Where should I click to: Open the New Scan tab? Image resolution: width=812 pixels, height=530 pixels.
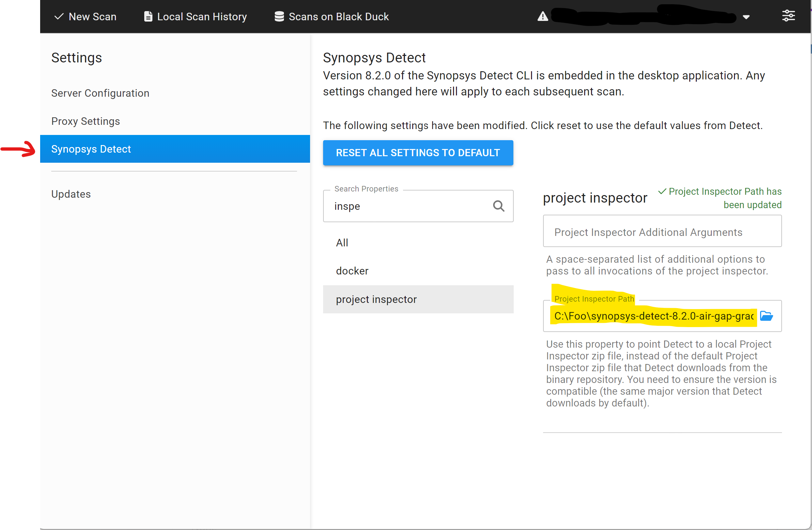(92, 16)
